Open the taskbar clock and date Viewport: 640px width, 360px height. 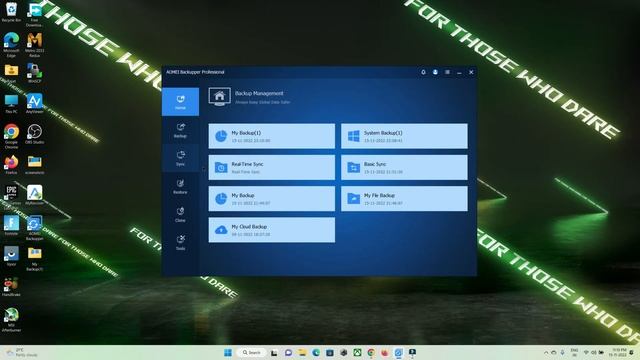coord(617,353)
